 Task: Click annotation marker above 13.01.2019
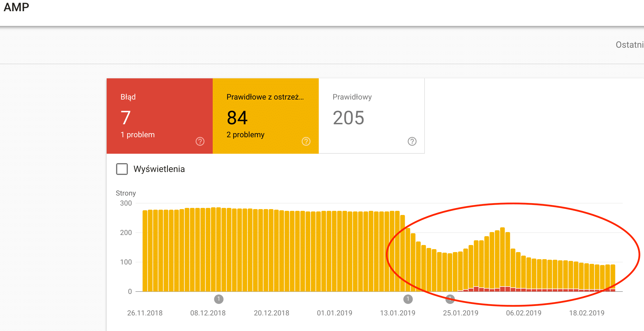coord(408,299)
